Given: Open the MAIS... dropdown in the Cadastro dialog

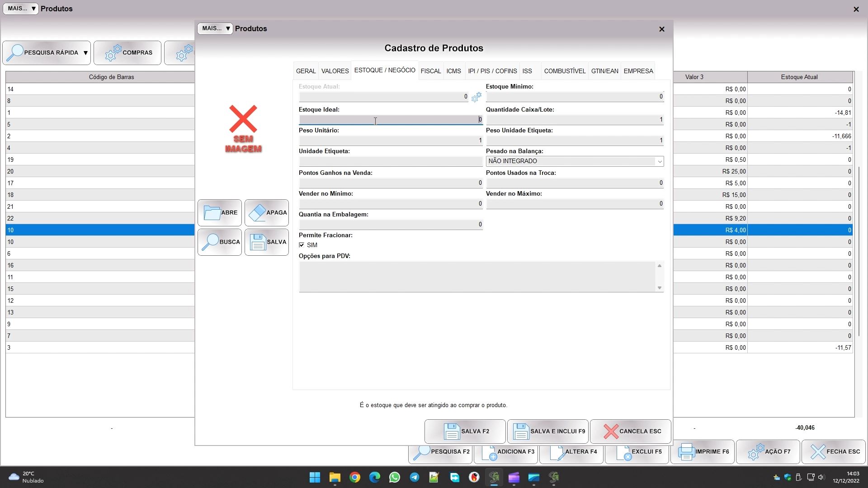Looking at the screenshot, I should 215,28.
